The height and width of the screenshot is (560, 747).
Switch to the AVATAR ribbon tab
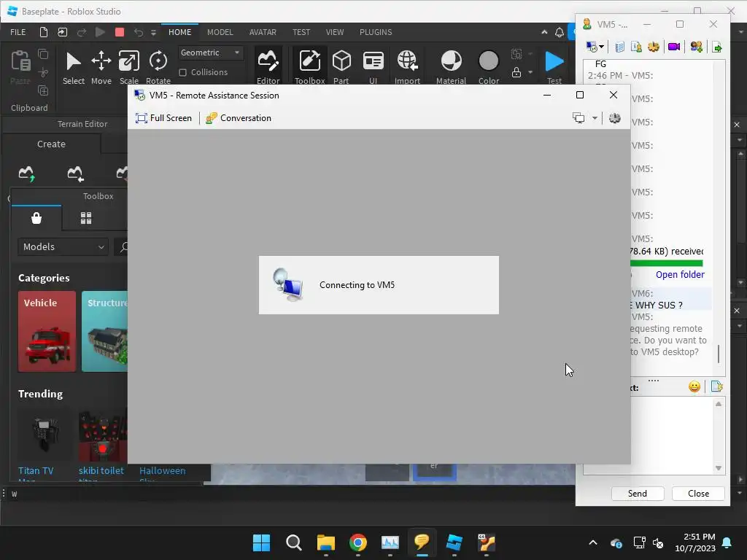[x=263, y=32]
